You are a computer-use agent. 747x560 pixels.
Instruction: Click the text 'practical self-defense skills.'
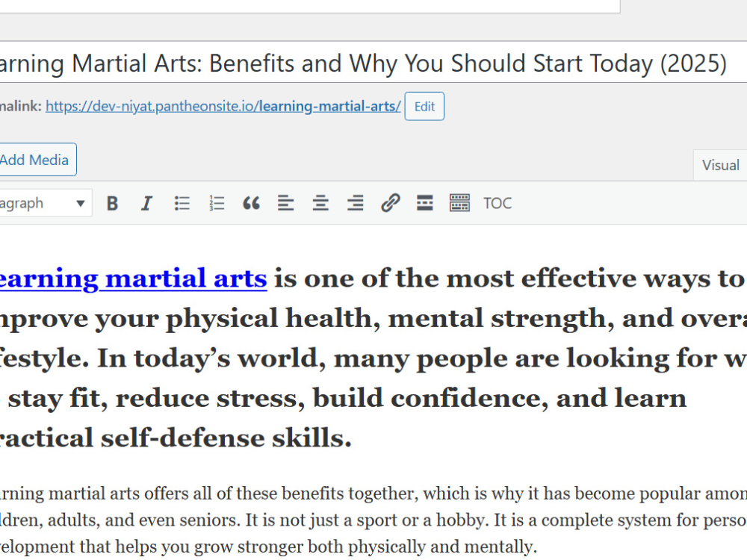point(176,438)
